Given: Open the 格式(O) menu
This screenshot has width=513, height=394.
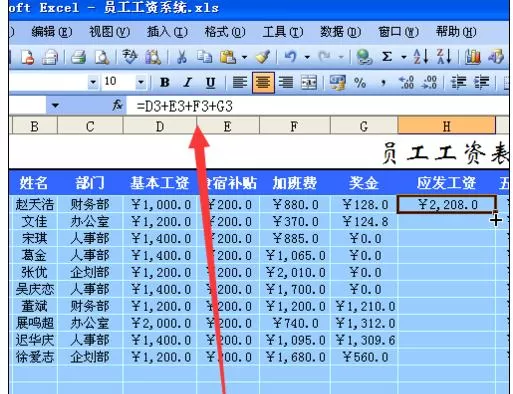Looking at the screenshot, I should 225,32.
